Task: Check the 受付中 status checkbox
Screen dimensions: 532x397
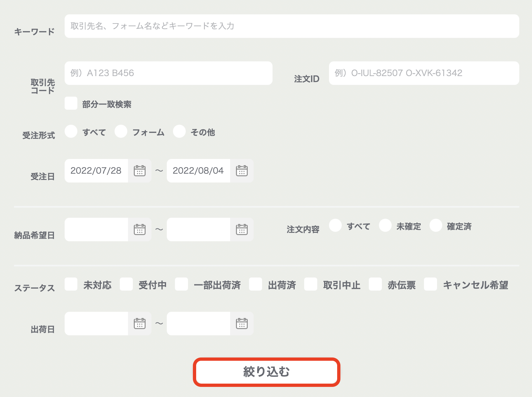Action: tap(126, 284)
